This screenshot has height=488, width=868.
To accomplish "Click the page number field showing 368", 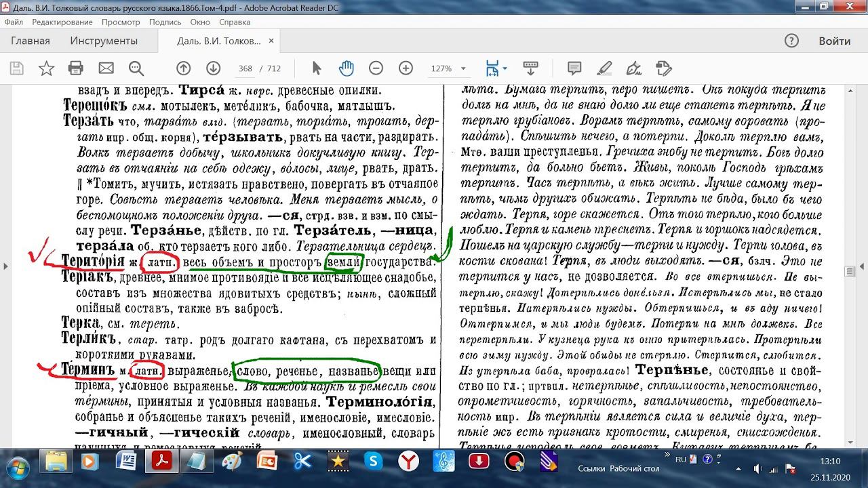I will (x=245, y=68).
